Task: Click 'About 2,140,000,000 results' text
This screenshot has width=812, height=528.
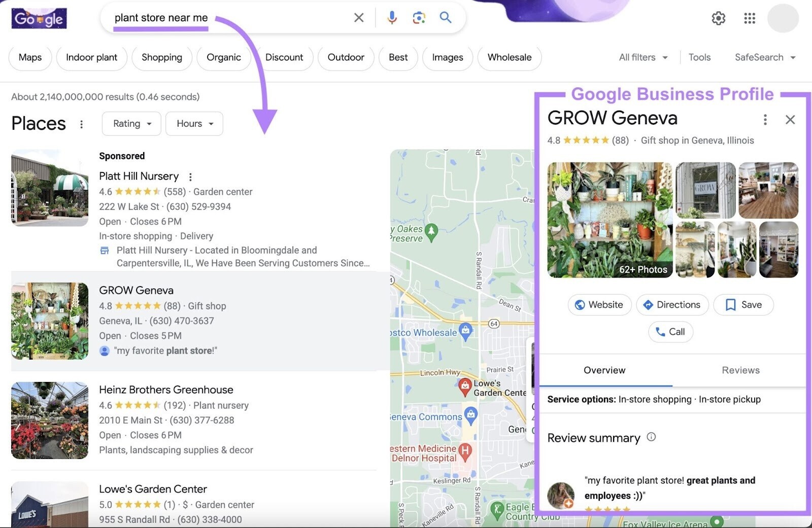Action: pyautogui.click(x=105, y=97)
